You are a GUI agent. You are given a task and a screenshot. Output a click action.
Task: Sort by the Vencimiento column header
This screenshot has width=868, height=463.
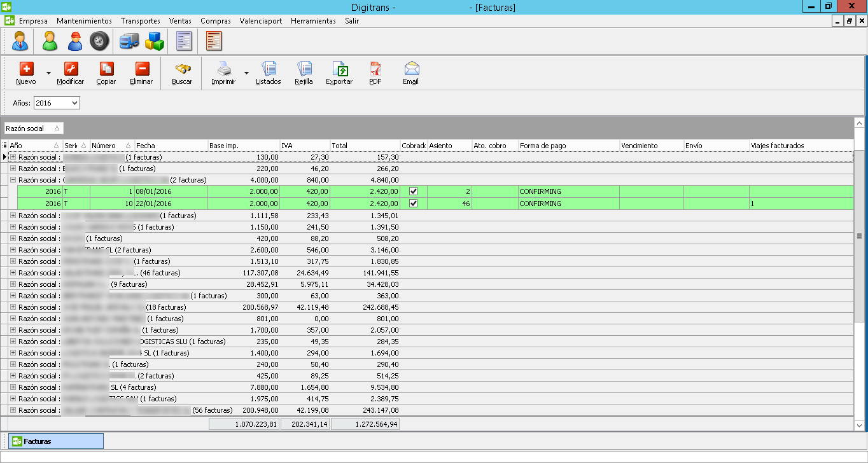(652, 146)
